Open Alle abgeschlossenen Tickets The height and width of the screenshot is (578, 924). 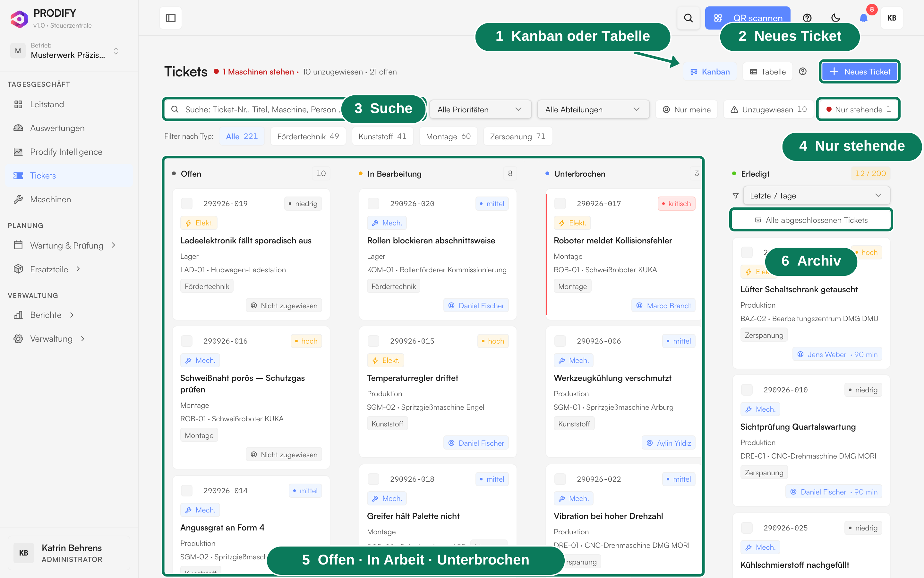[x=811, y=220]
